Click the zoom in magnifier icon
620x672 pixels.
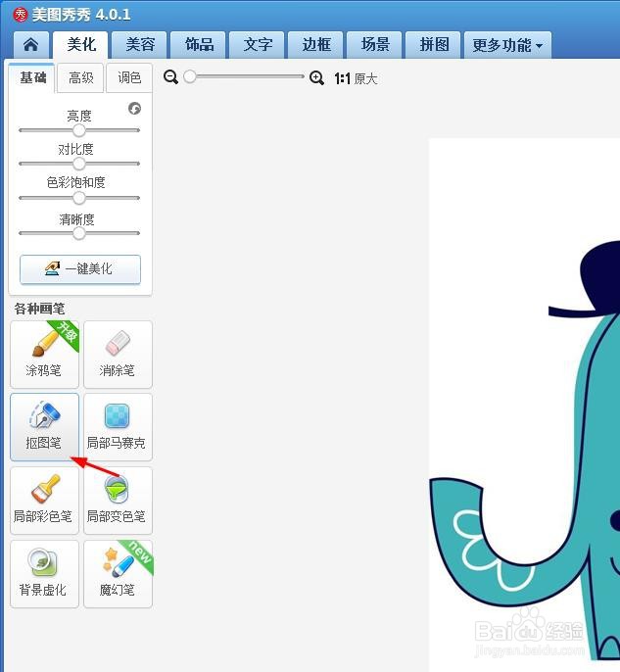[x=316, y=78]
